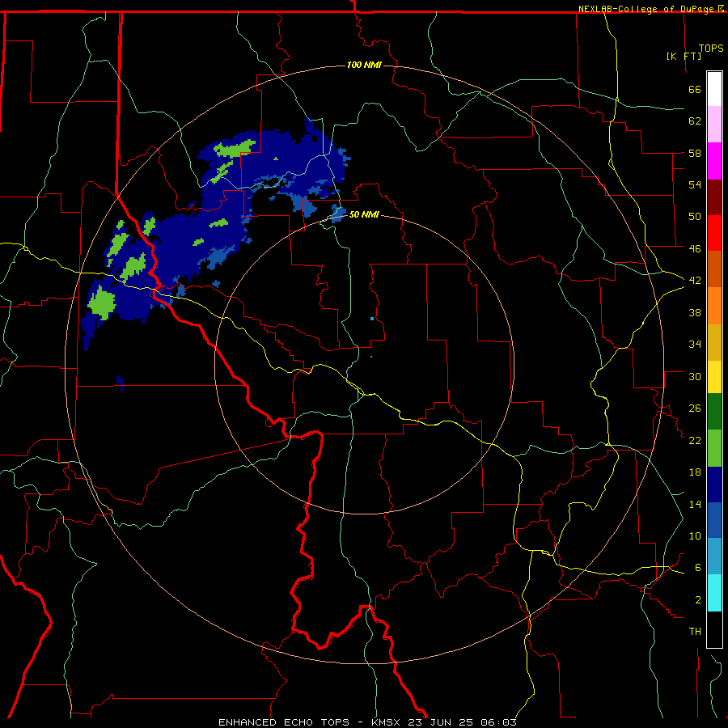
Task: Click the 'KMSX' radar site identifier
Action: [x=385, y=722]
